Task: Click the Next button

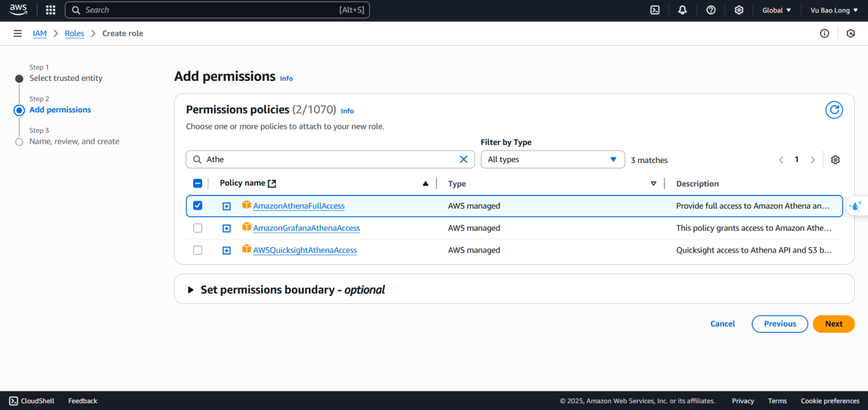Action: pos(834,324)
